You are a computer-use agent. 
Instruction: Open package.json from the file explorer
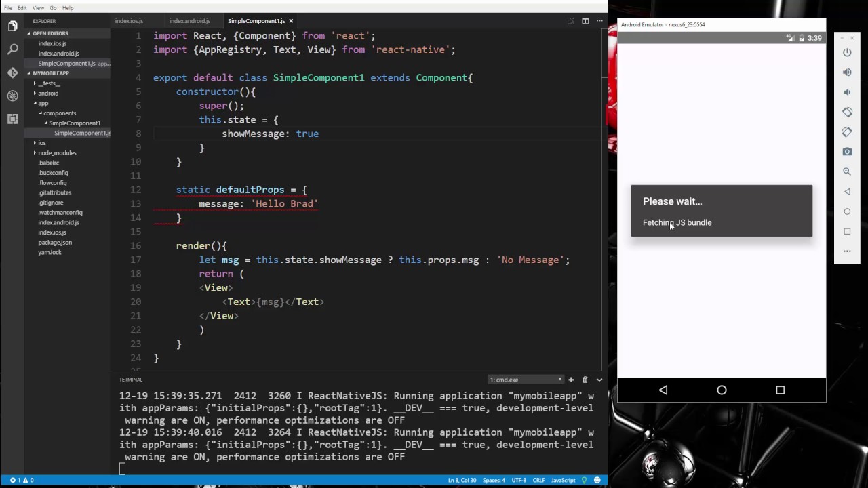tap(55, 243)
